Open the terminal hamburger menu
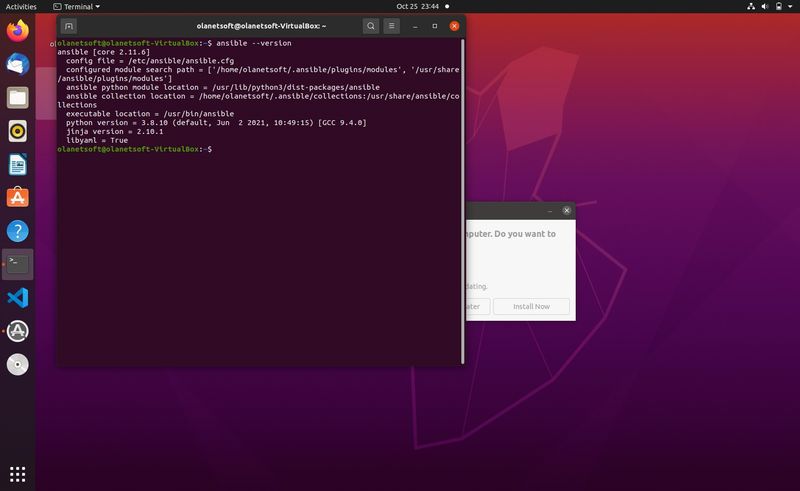This screenshot has width=800, height=491. [392, 26]
